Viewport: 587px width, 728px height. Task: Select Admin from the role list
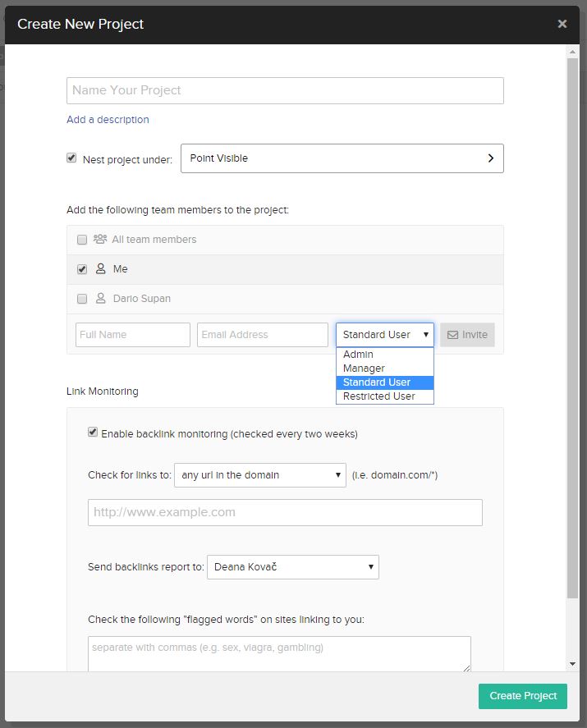tap(385, 355)
